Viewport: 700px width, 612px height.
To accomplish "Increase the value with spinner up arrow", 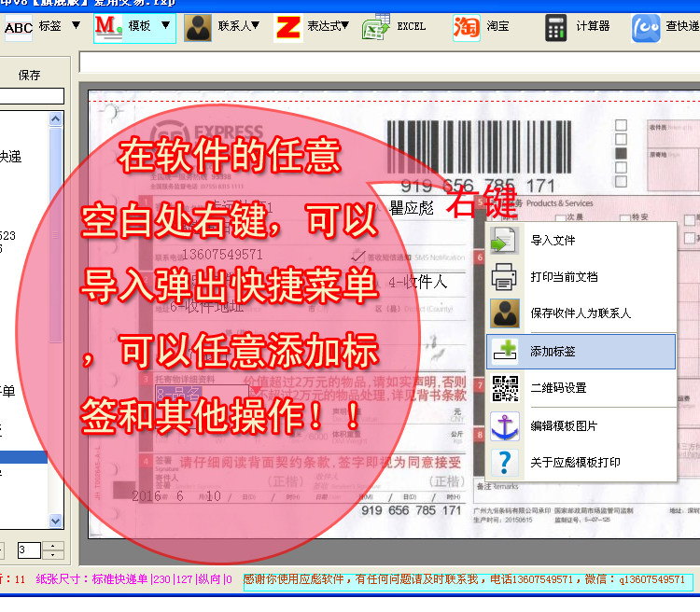I will [52, 546].
